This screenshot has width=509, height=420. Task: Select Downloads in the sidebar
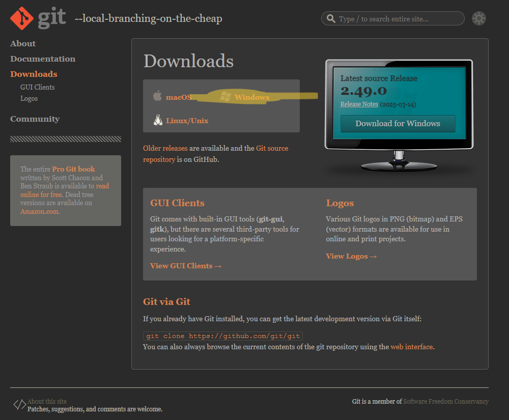click(x=34, y=74)
